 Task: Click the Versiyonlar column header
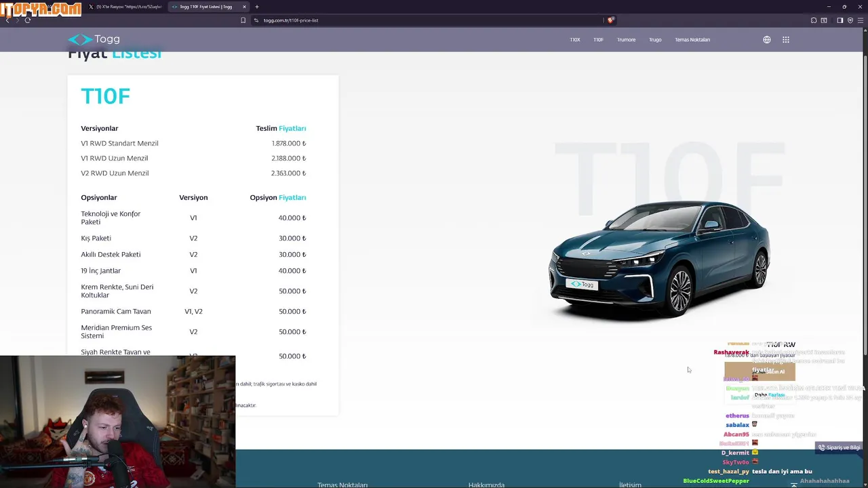pyautogui.click(x=100, y=128)
